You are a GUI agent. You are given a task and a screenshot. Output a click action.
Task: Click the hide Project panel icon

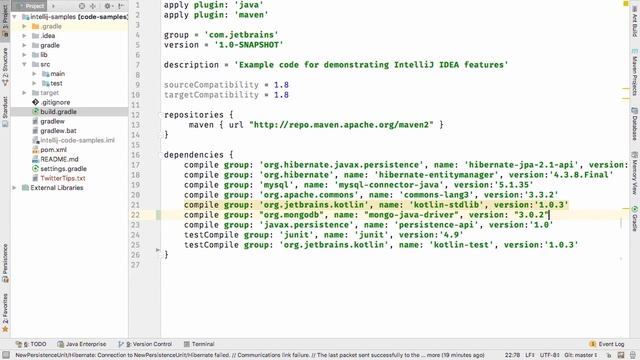point(121,6)
